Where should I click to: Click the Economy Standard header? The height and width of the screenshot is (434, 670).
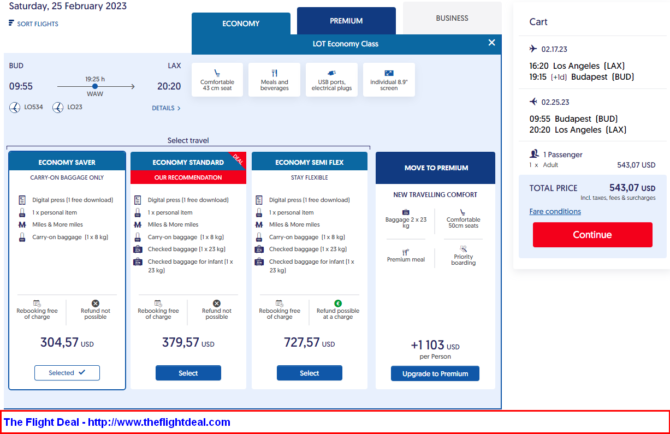click(x=188, y=162)
